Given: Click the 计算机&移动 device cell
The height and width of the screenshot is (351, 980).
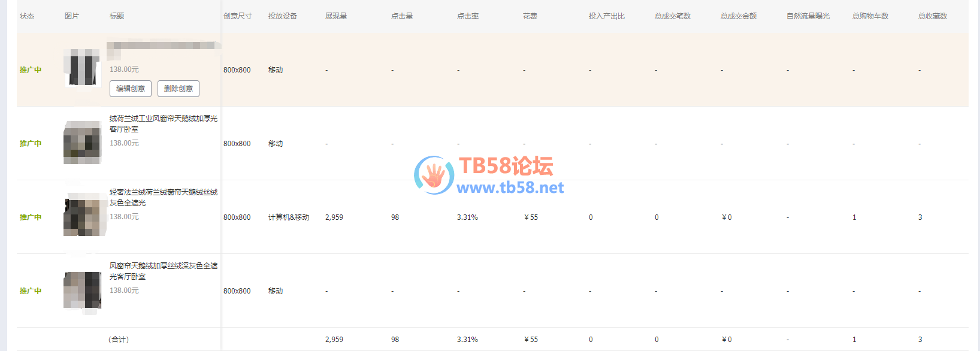Looking at the screenshot, I should click(289, 217).
